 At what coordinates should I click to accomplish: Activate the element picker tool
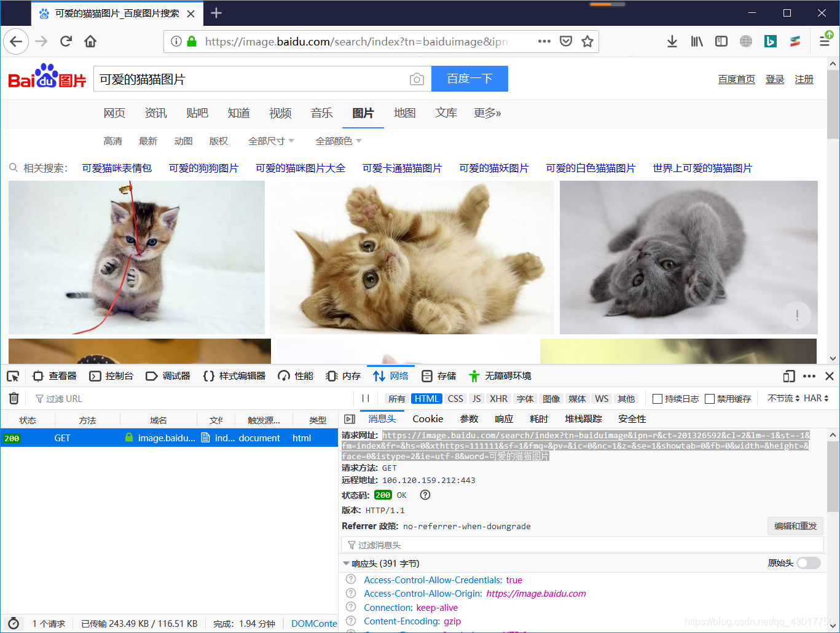(x=13, y=376)
